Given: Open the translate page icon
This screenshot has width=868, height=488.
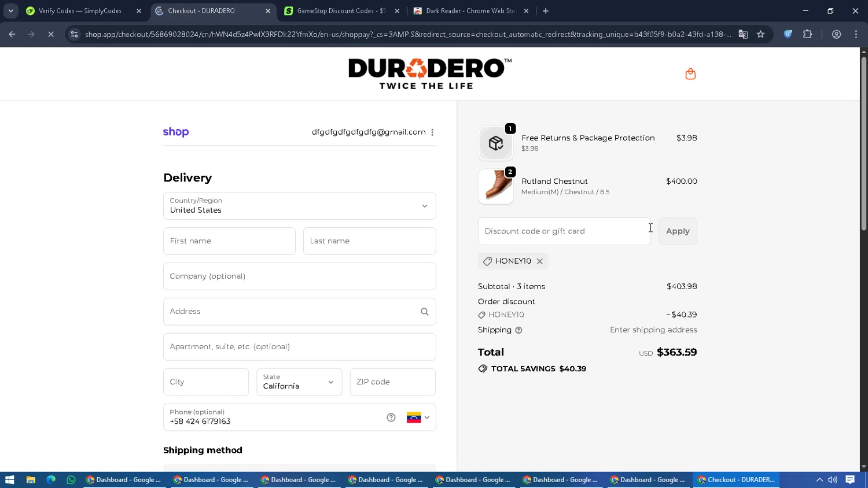Looking at the screenshot, I should click(743, 34).
